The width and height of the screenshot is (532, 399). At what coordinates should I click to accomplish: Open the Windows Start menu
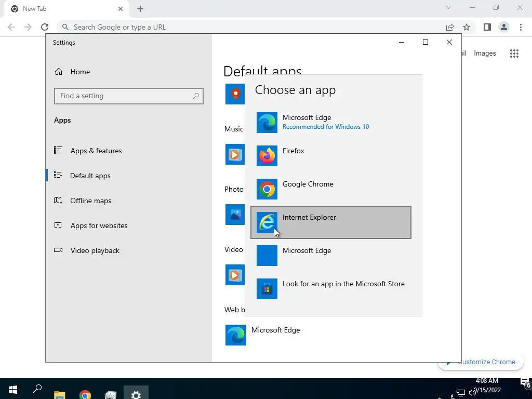[12, 389]
